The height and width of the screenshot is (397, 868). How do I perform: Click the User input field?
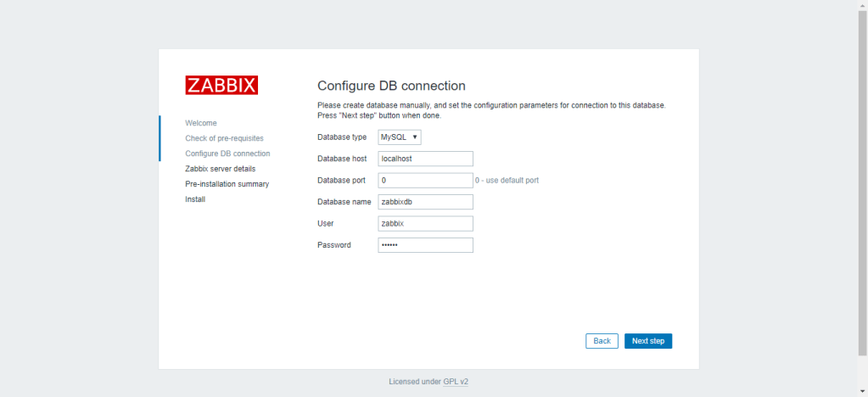click(425, 224)
